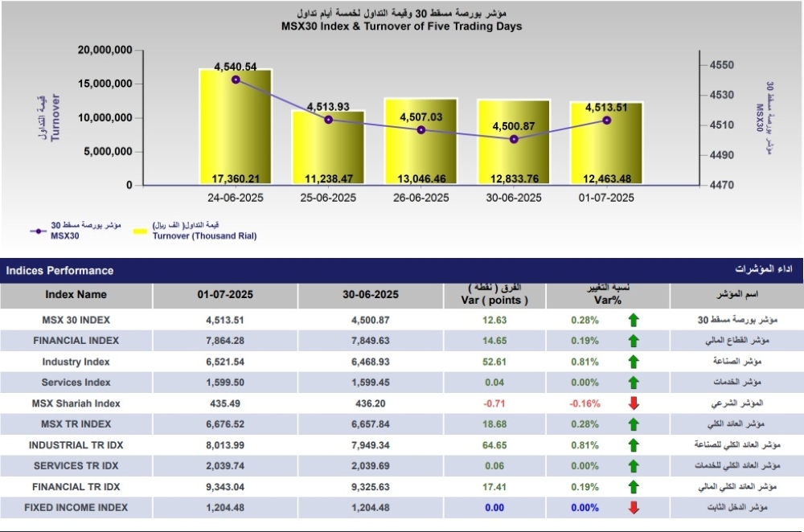The width and height of the screenshot is (804, 532).
Task: Click the green arrow in FINANCIAL INDEX row
Action: pos(634,341)
